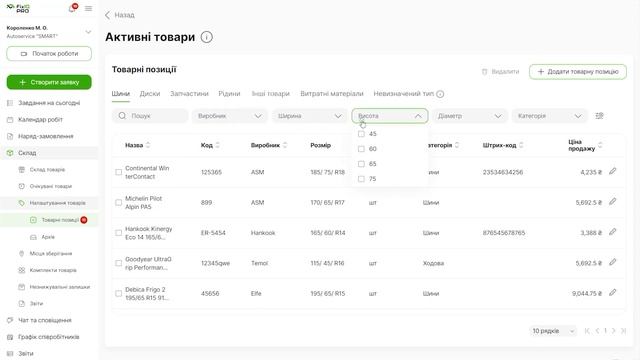Switch to the Рідини tab
The width and height of the screenshot is (640, 360).
tap(229, 94)
